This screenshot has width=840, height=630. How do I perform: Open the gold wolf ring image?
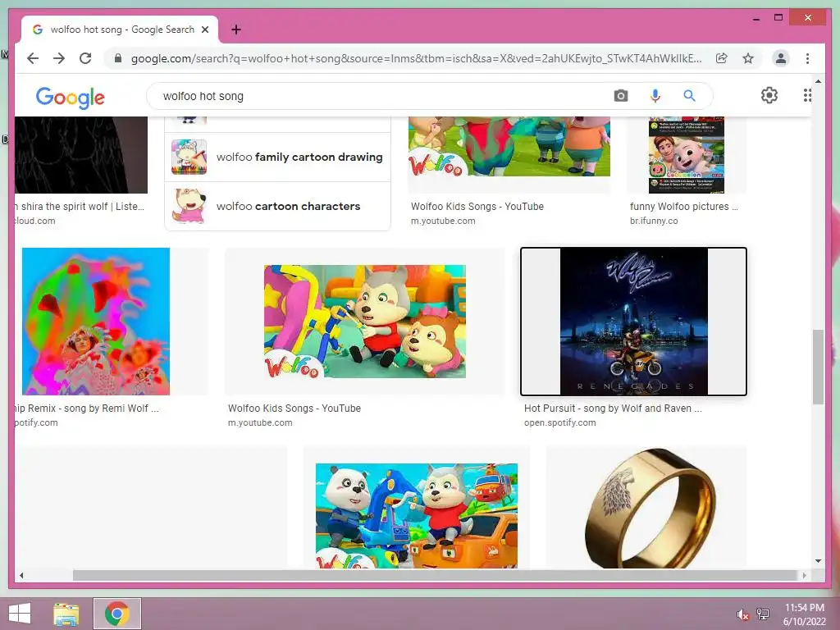click(650, 509)
